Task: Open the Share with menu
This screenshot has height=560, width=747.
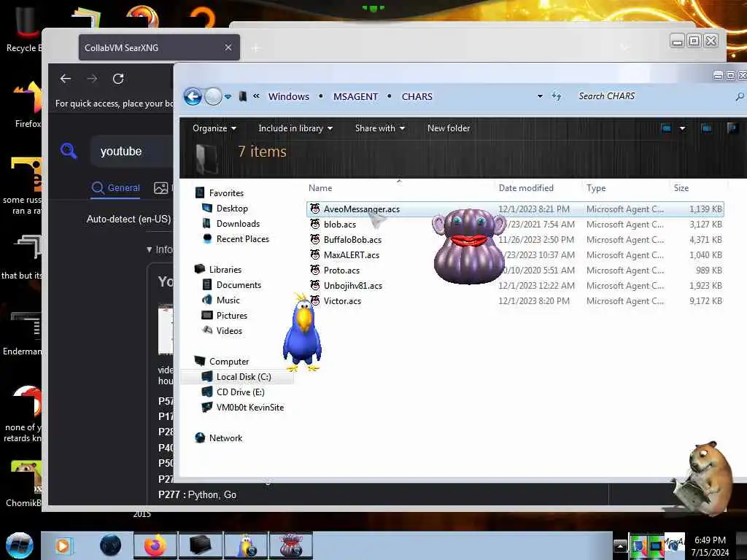Action: pyautogui.click(x=379, y=128)
